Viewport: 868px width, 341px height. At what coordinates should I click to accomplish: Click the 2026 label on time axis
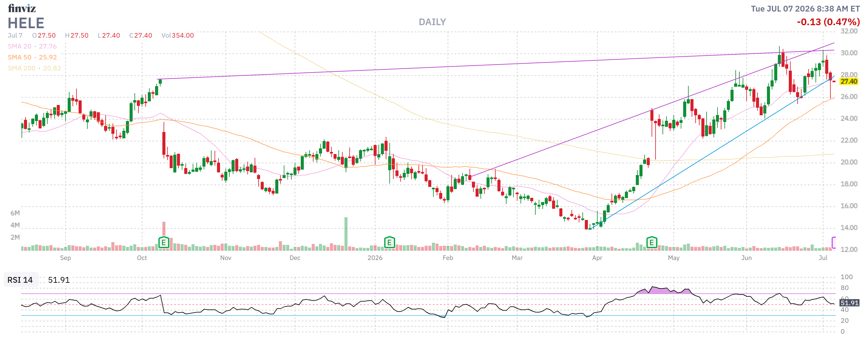(375, 258)
